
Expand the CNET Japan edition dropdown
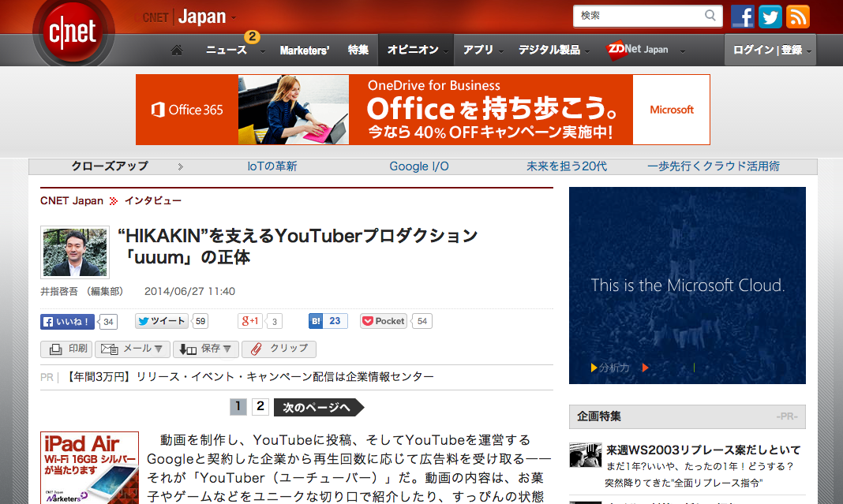pyautogui.click(x=234, y=18)
